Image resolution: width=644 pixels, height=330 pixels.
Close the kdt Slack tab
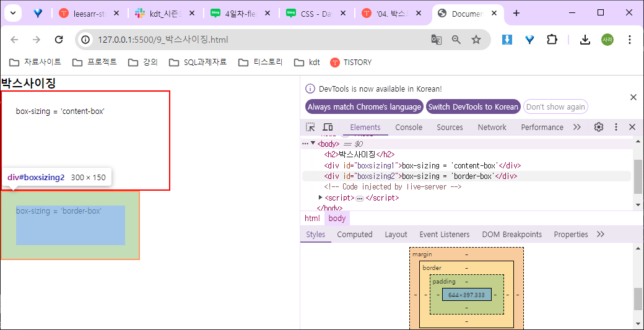(x=192, y=14)
